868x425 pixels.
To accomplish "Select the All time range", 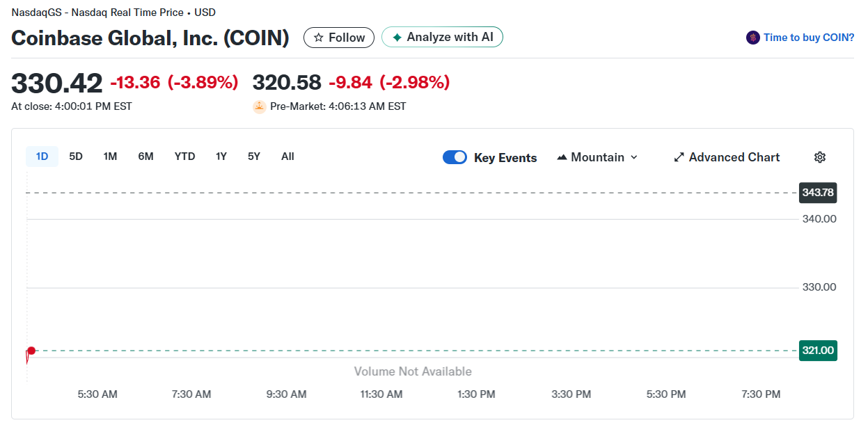I will click(287, 157).
